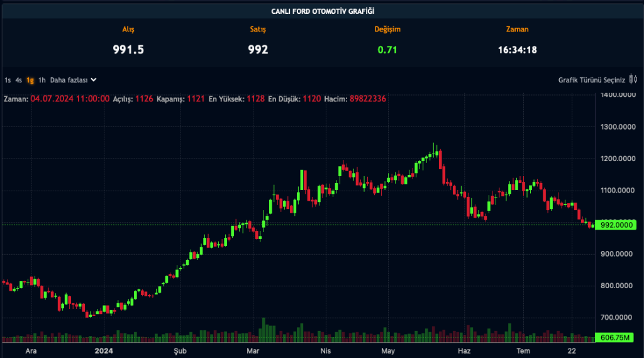Click the Nis date axis label
This screenshot has height=358, width=644.
325,350
